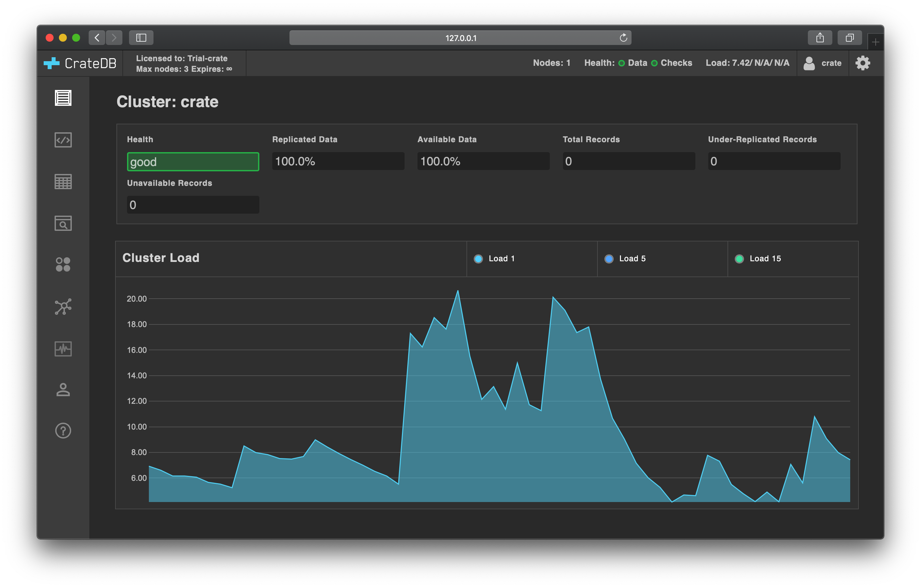Click the Licensed to Trial-crate text
The height and width of the screenshot is (588, 921).
point(182,58)
